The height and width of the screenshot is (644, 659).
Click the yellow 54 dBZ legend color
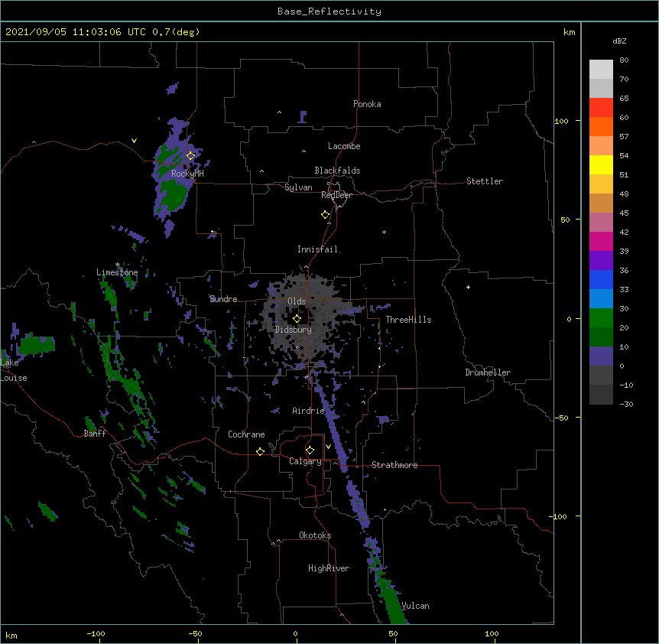click(x=601, y=164)
